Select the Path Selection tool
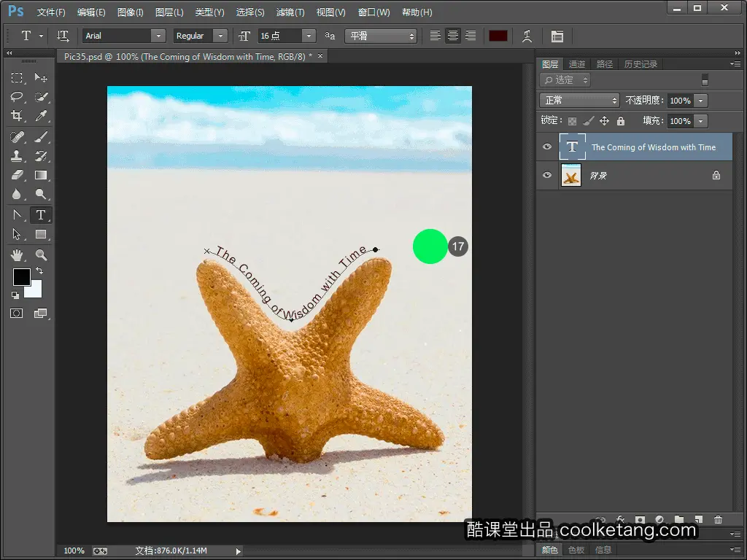 click(x=17, y=234)
